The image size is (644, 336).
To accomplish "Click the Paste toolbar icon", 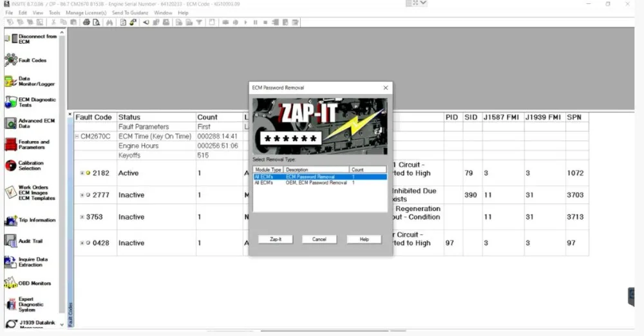I will coord(73,22).
